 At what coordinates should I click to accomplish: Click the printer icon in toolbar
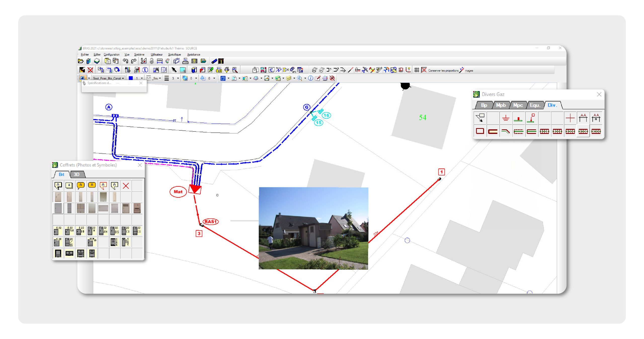point(185,61)
